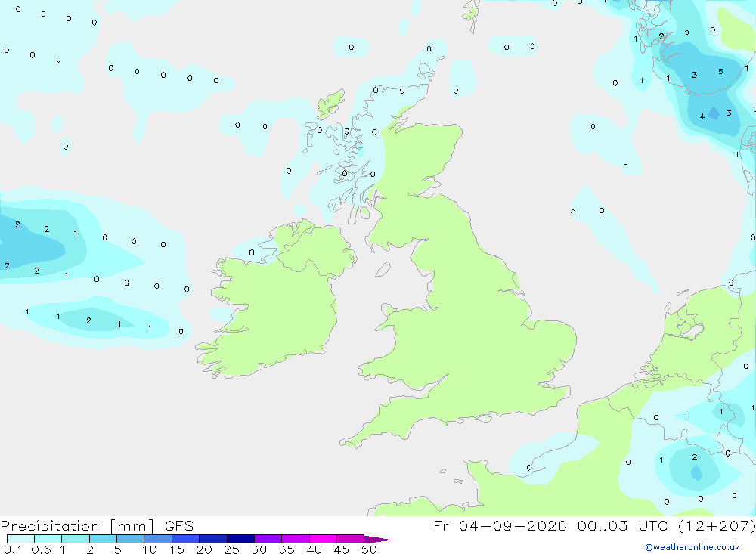Pick the 10–15 mm legend color segment

click(x=158, y=539)
